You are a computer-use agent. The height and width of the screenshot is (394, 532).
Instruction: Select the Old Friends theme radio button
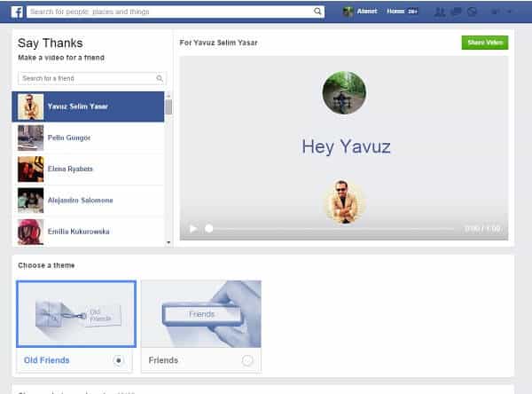tap(119, 360)
